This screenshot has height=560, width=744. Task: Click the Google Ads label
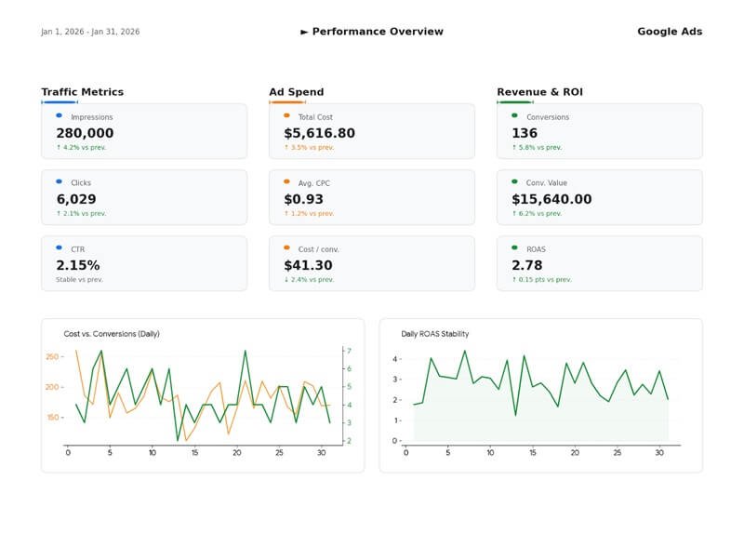[x=669, y=32]
